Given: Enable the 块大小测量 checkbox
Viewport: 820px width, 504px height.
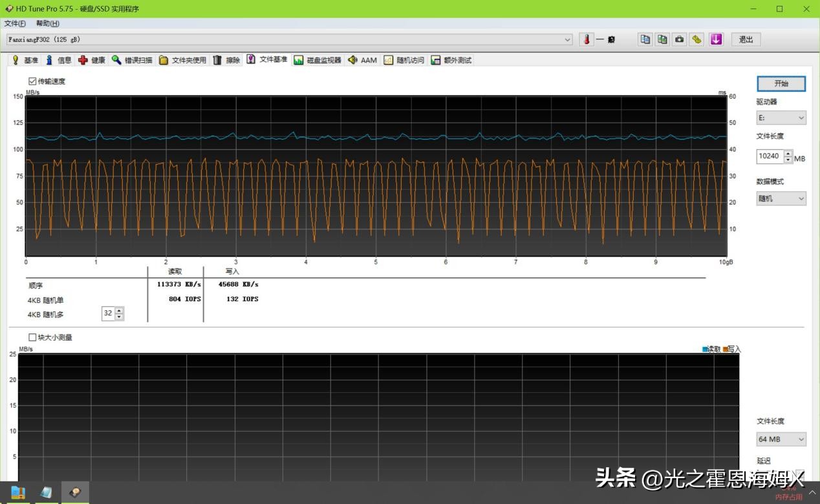Looking at the screenshot, I should tap(32, 337).
